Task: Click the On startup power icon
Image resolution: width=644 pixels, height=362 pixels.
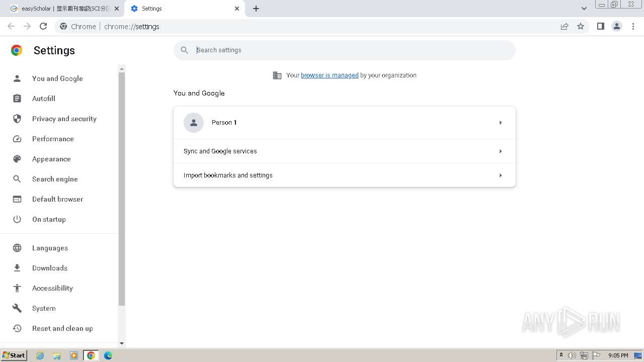Action: [x=17, y=219]
